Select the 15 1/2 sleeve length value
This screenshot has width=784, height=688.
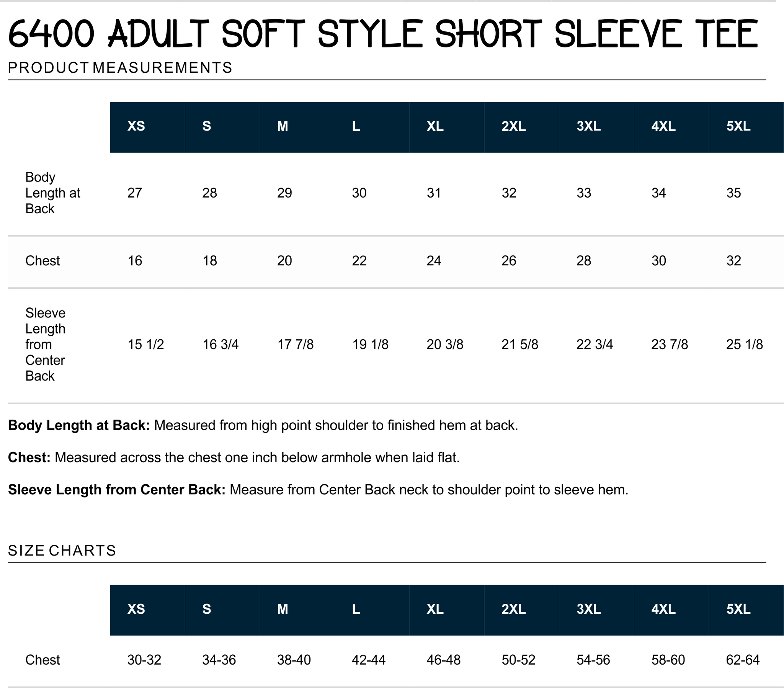point(146,344)
